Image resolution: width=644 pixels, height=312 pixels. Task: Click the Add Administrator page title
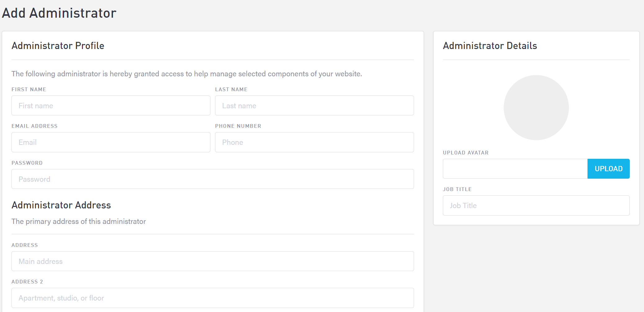click(59, 13)
